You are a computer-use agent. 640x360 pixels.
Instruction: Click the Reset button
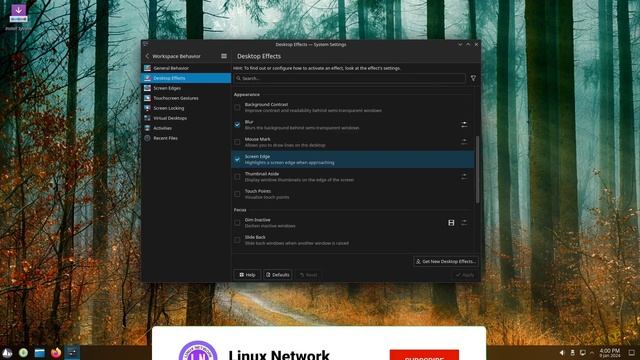tap(308, 275)
